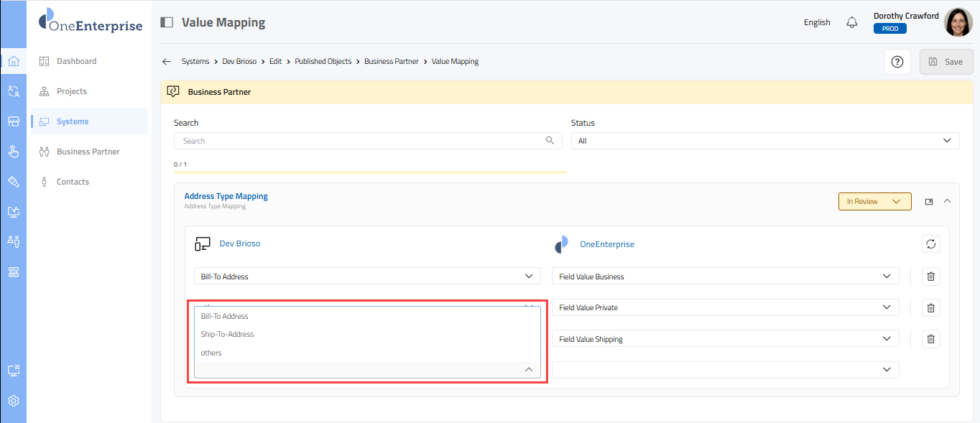Open the In Review status dropdown
The height and width of the screenshot is (423, 980).
point(874,202)
